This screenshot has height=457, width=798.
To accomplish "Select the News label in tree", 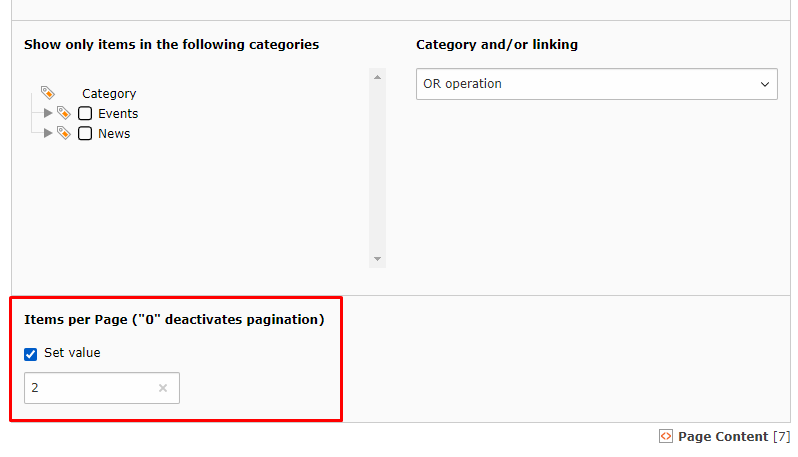I will pos(114,134).
